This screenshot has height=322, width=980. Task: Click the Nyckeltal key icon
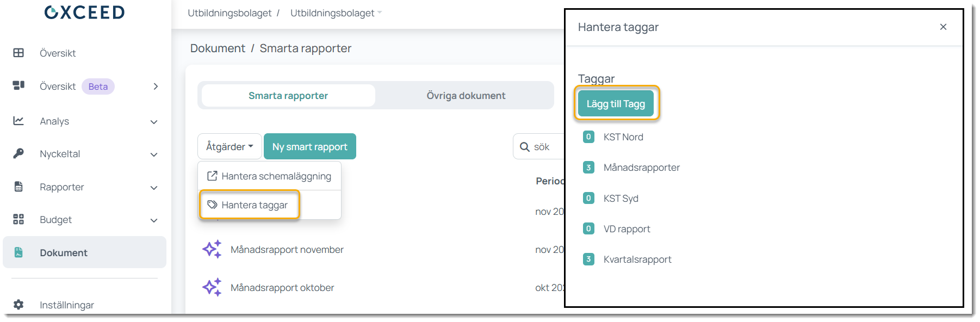[x=18, y=153]
